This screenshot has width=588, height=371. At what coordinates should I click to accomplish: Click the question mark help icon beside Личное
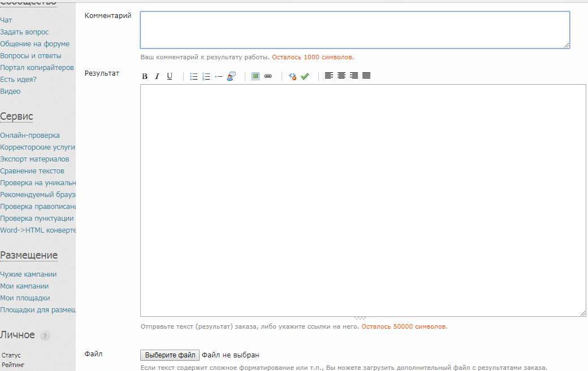45,336
